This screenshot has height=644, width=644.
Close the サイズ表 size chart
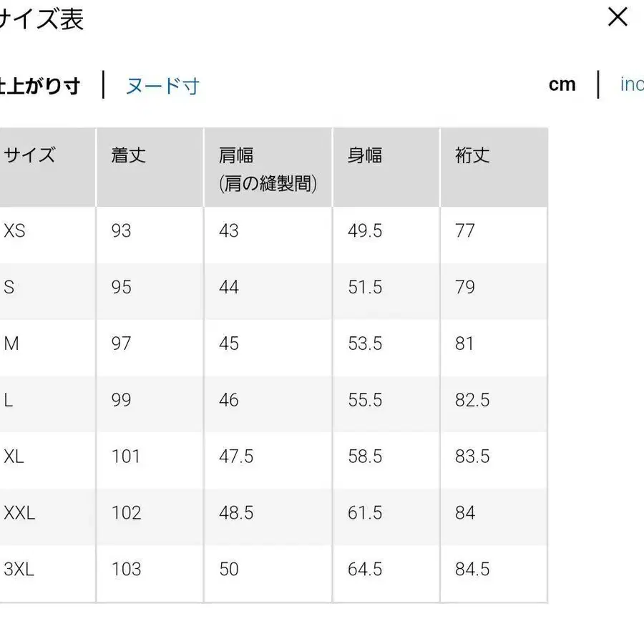618,17
